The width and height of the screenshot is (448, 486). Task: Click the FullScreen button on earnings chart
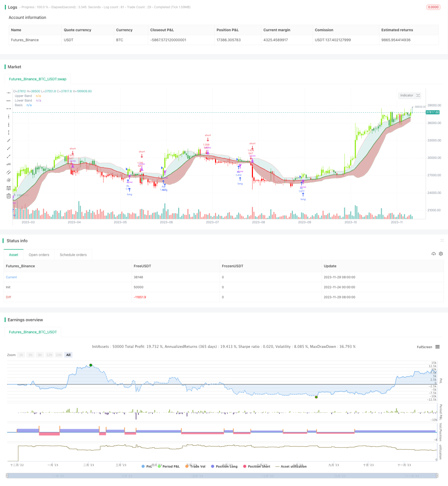tap(424, 347)
